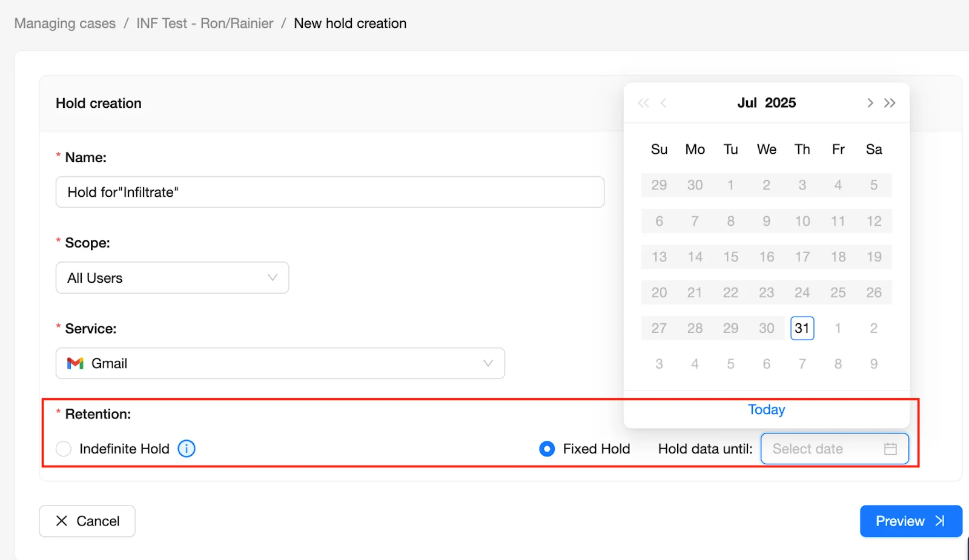The image size is (969, 560).
Task: Select the Indefinite Hold option
Action: (64, 449)
